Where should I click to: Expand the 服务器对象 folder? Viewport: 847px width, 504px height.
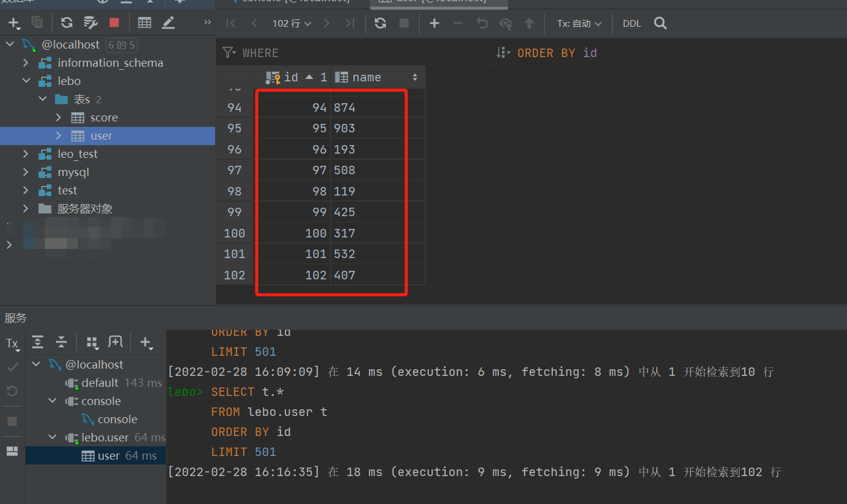[26, 208]
